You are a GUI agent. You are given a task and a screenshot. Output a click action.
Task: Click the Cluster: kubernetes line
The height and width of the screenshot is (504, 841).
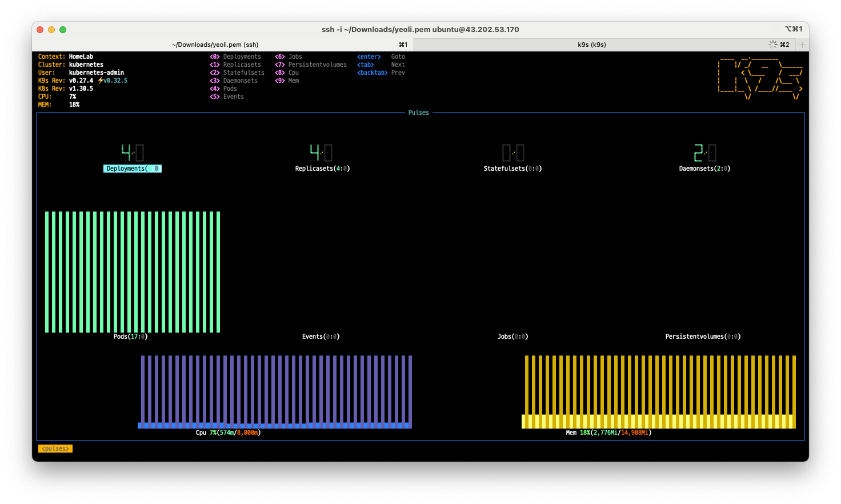(71, 65)
